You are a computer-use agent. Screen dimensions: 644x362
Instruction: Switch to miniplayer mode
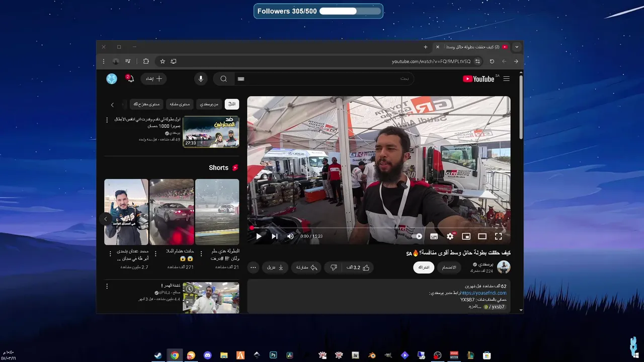(466, 236)
